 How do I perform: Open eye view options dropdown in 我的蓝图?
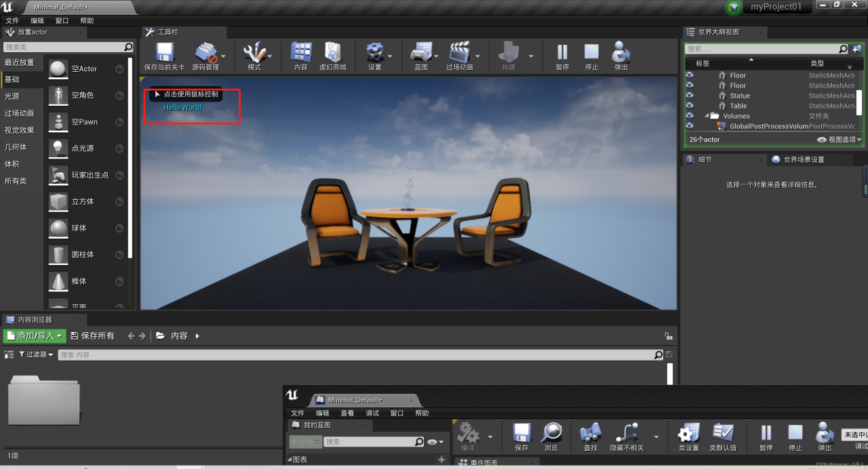pos(435,442)
